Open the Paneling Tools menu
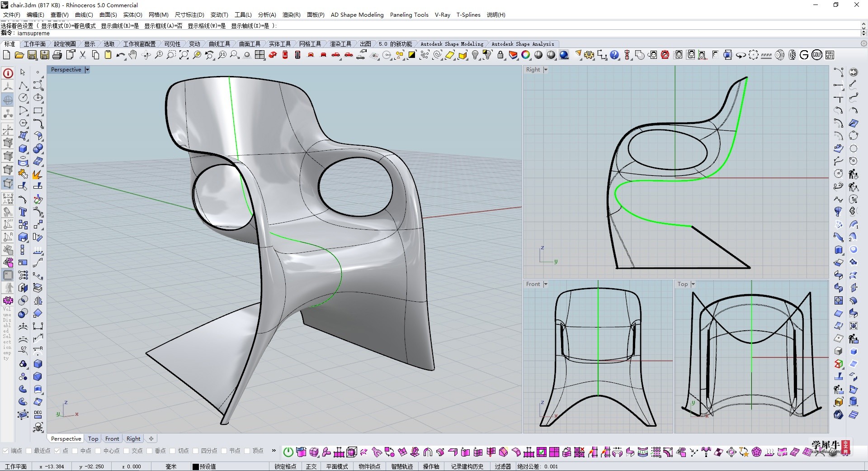Image resolution: width=868 pixels, height=471 pixels. pyautogui.click(x=409, y=14)
